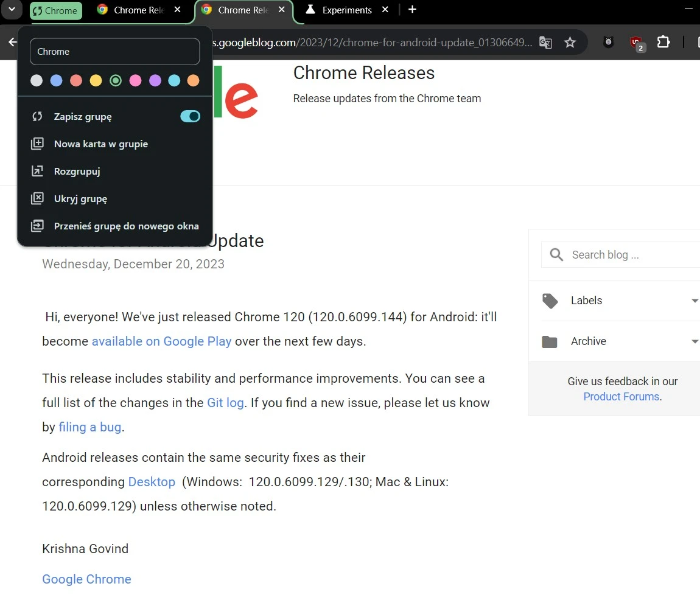Open a new tab with plus button

pyautogui.click(x=413, y=9)
